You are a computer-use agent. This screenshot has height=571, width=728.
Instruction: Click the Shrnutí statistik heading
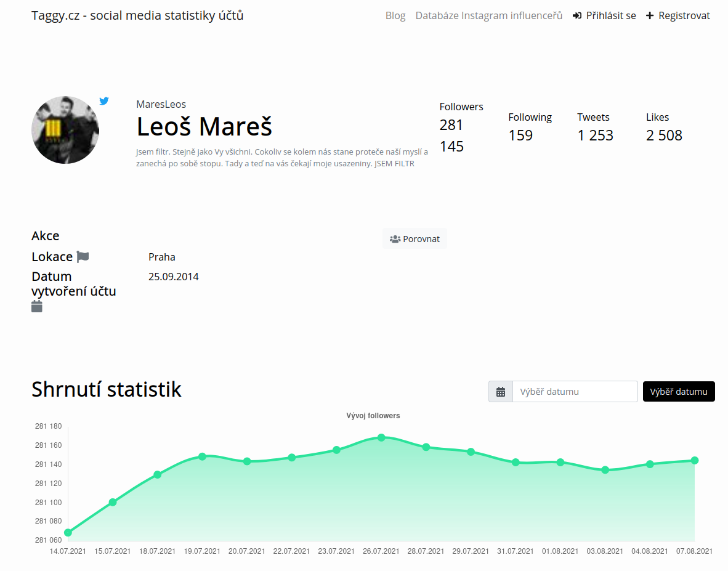[107, 389]
